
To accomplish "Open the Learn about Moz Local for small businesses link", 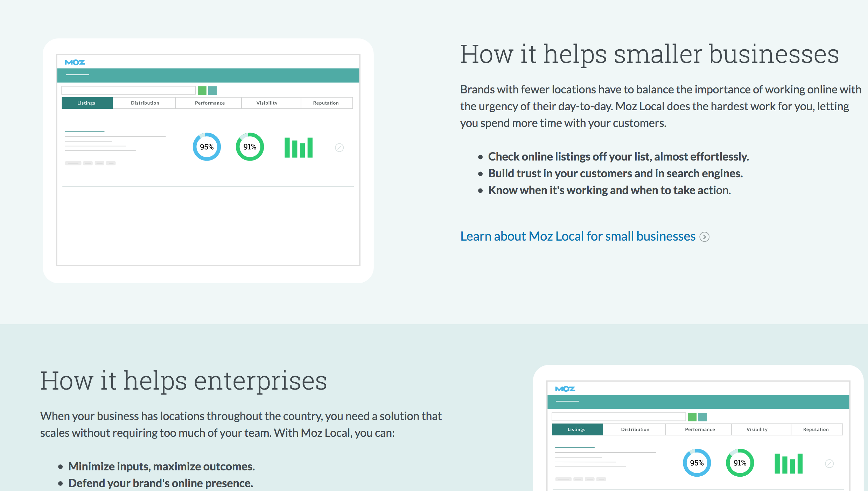I will 578,236.
